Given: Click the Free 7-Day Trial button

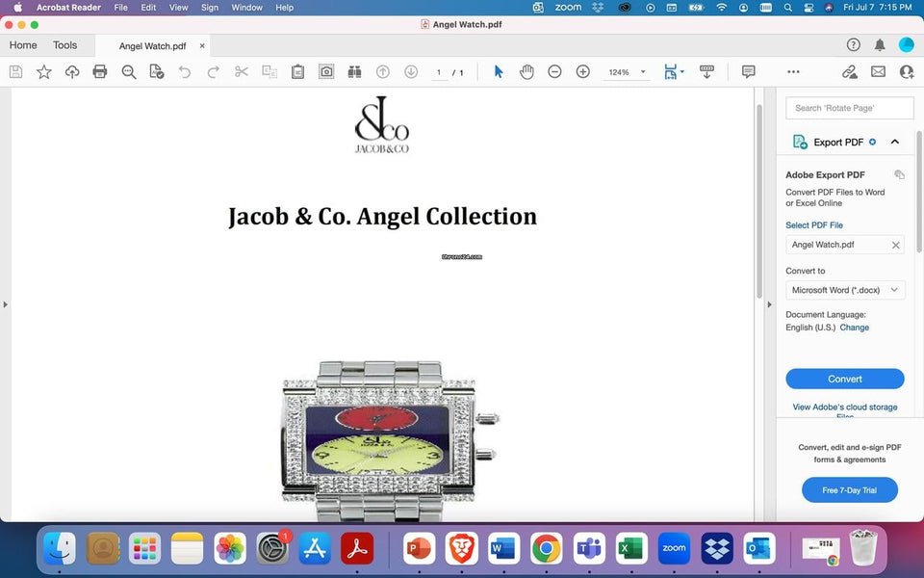Looking at the screenshot, I should pyautogui.click(x=850, y=490).
